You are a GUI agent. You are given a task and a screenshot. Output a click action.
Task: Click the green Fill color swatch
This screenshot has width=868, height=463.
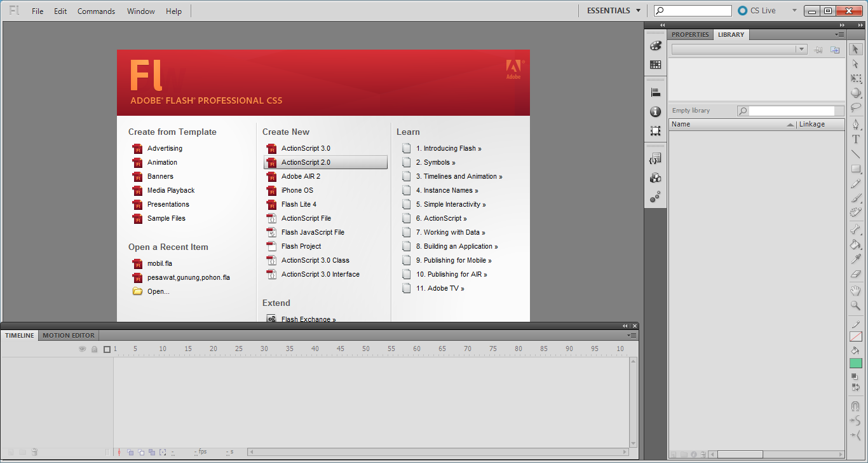pos(856,363)
